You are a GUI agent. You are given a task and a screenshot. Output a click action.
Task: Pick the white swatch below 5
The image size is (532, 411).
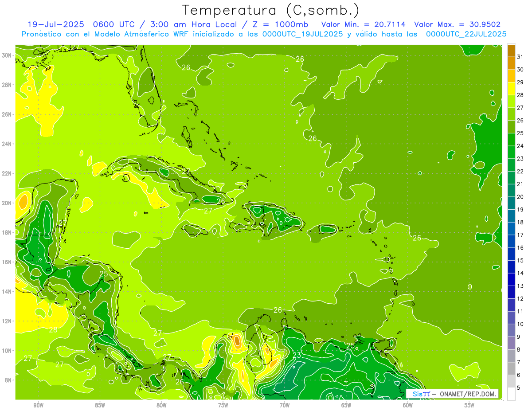point(511,394)
